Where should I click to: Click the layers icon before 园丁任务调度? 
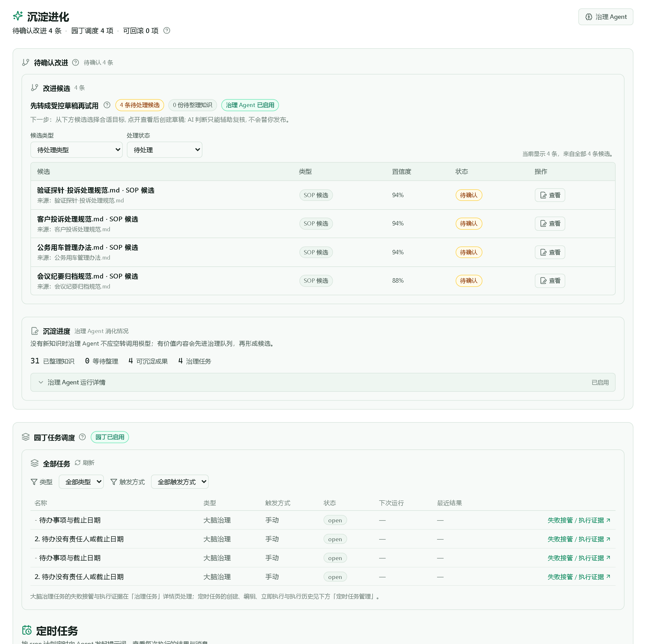(x=26, y=437)
